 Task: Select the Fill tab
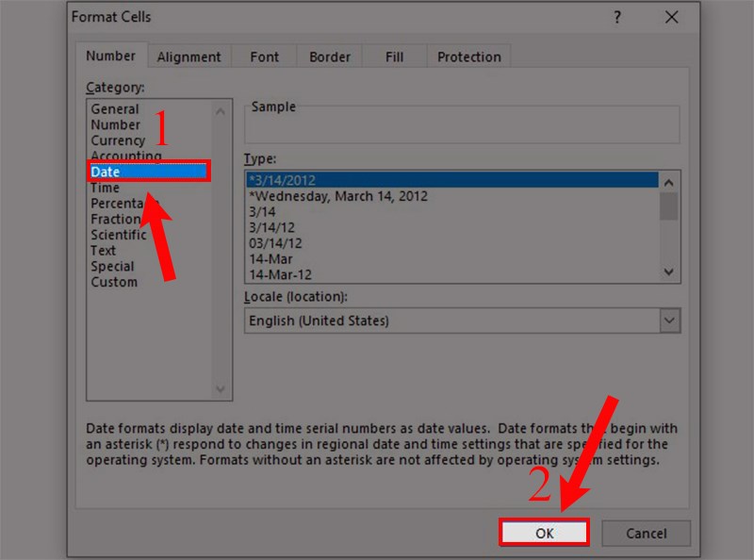coord(394,57)
